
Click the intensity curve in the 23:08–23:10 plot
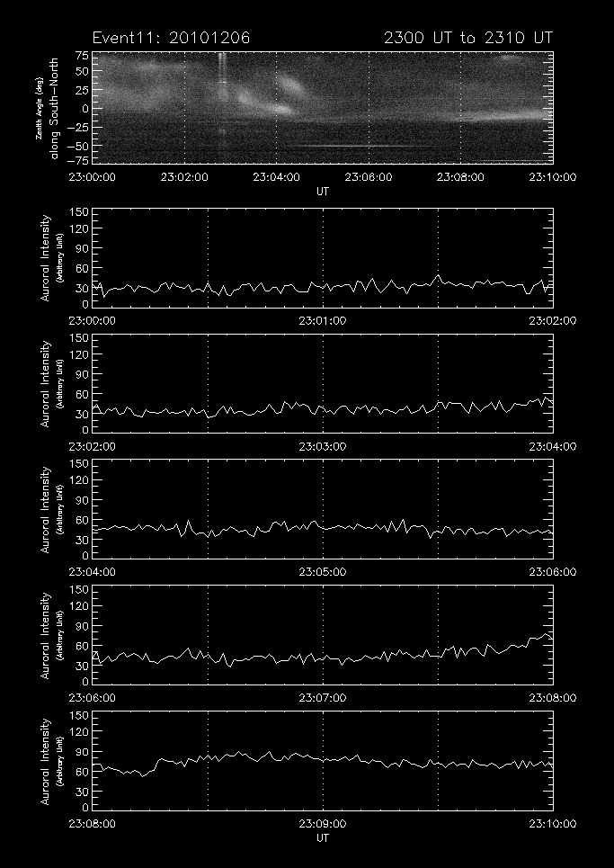[x=323, y=762]
